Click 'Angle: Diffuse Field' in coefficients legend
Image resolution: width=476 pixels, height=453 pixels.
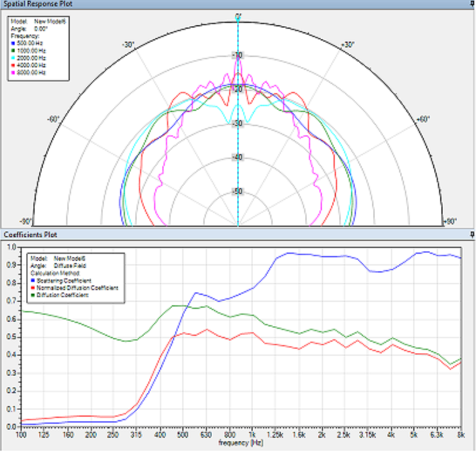point(58,266)
